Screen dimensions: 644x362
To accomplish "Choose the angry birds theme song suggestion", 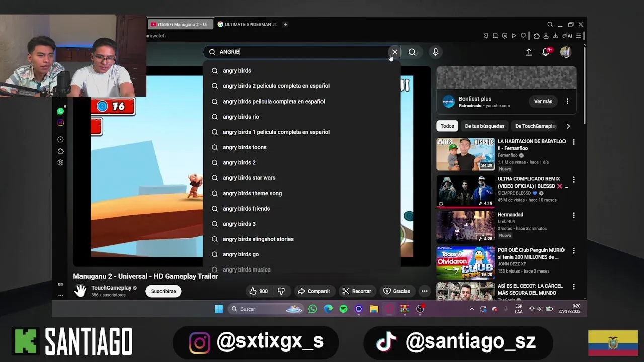I will (302, 193).
